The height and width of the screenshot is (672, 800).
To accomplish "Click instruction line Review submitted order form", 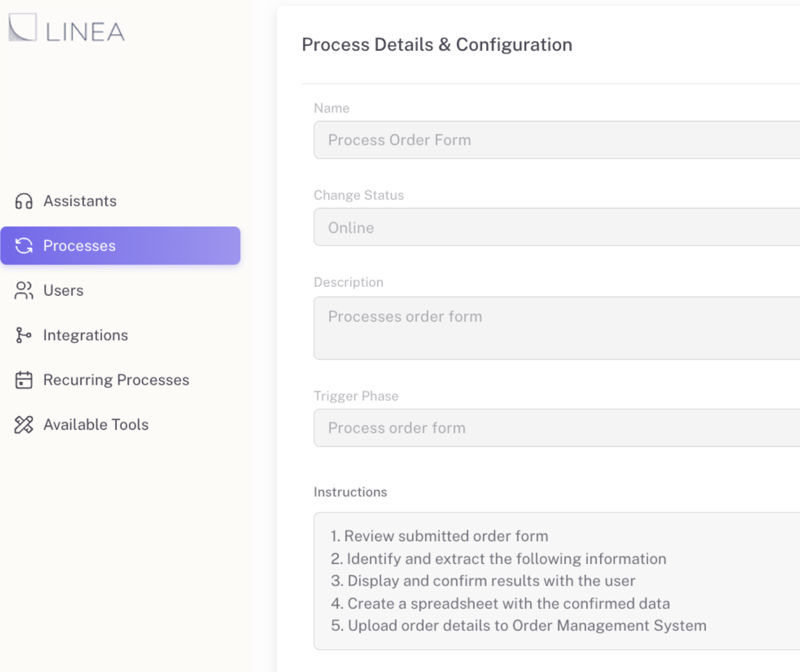I will [x=439, y=536].
